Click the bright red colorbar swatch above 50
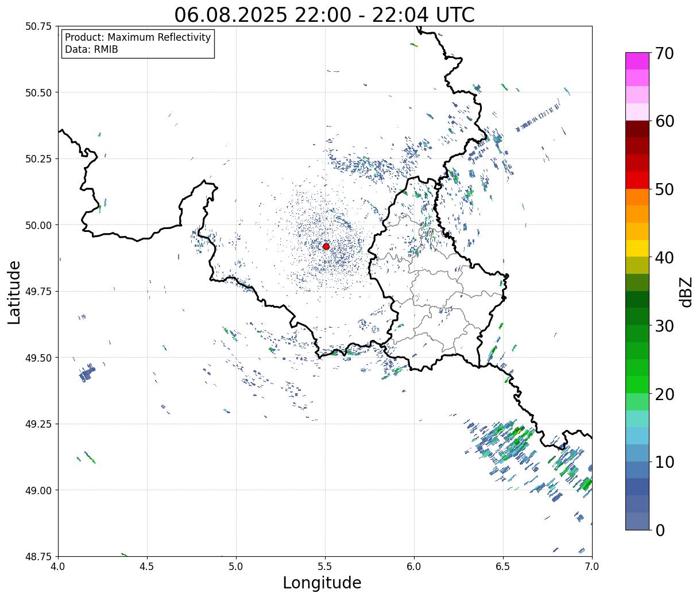This screenshot has width=700, height=597. 637,180
